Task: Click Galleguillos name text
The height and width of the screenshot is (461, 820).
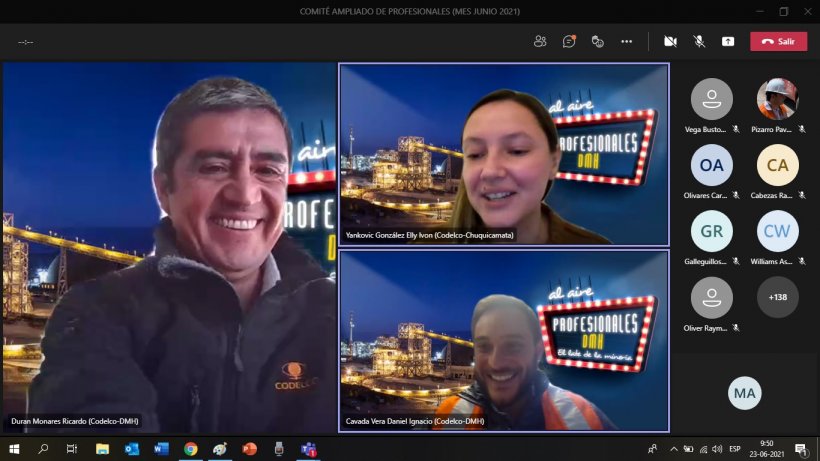Action: (705, 261)
